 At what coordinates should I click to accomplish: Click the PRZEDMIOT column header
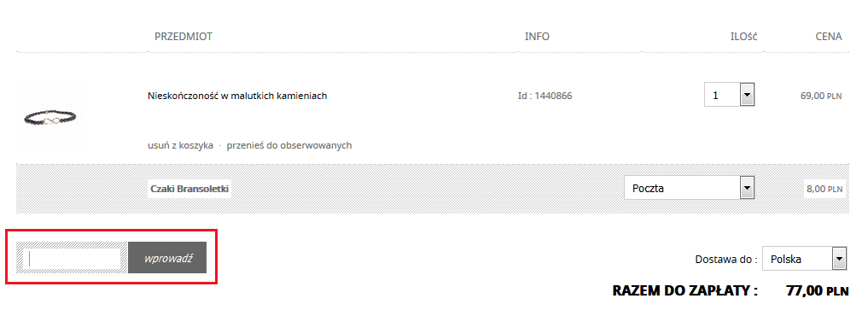click(x=184, y=37)
